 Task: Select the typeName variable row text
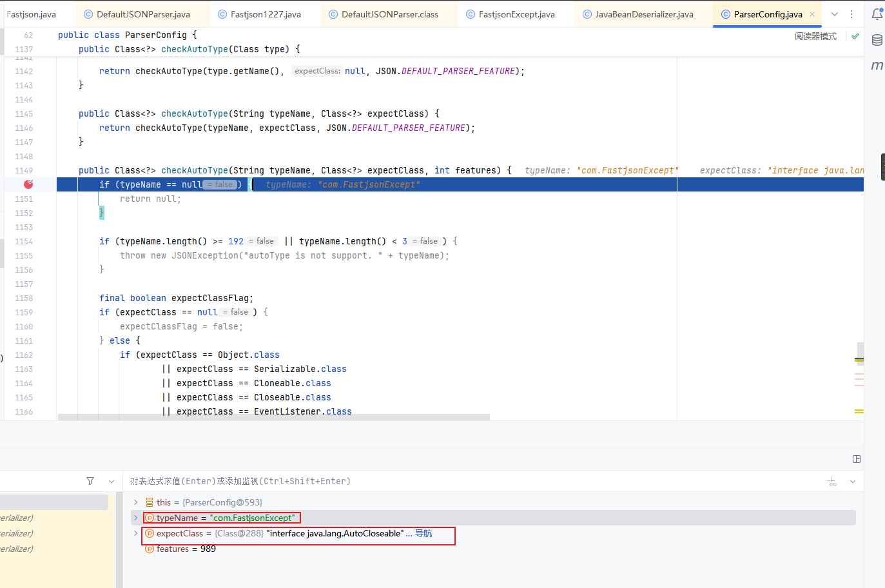click(x=226, y=518)
